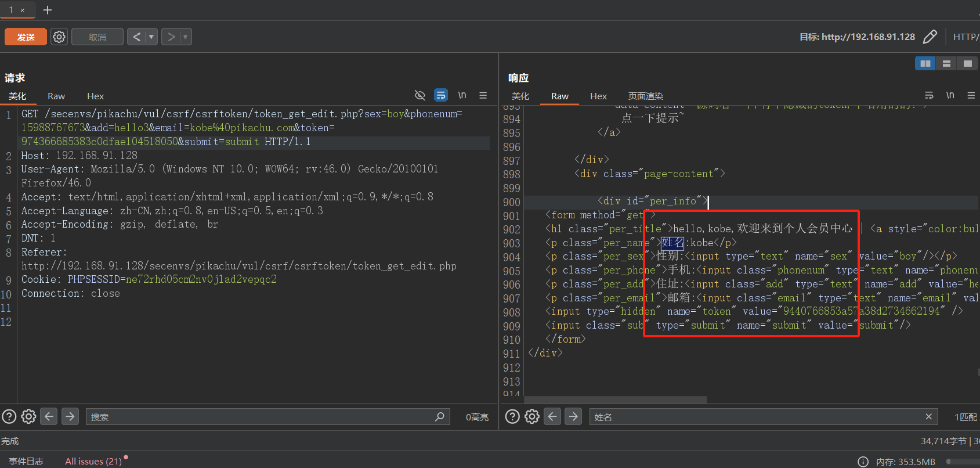
Task: Click the orange 发送 send button
Action: coord(26,37)
